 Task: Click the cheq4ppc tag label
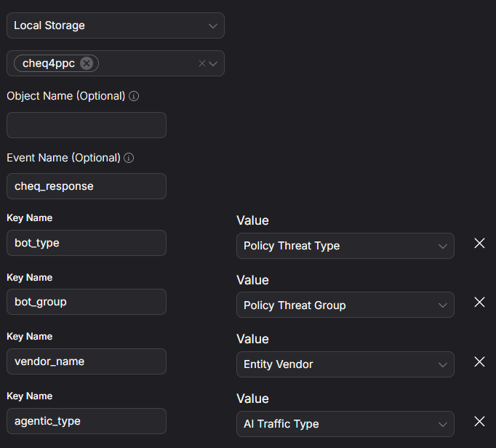click(49, 63)
